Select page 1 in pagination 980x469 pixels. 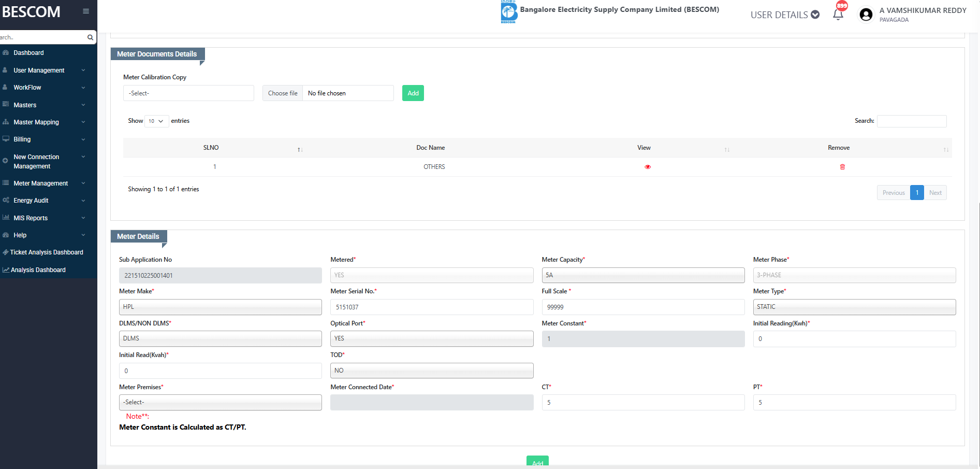(x=917, y=193)
